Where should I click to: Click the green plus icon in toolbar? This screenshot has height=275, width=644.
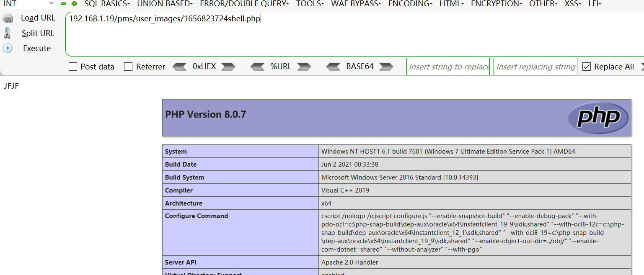click(74, 4)
